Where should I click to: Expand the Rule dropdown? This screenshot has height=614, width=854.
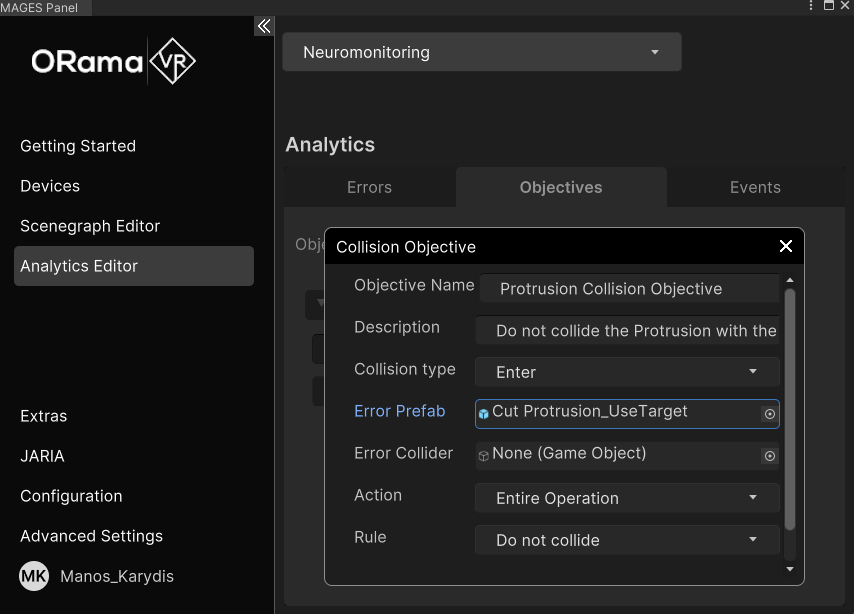(627, 540)
